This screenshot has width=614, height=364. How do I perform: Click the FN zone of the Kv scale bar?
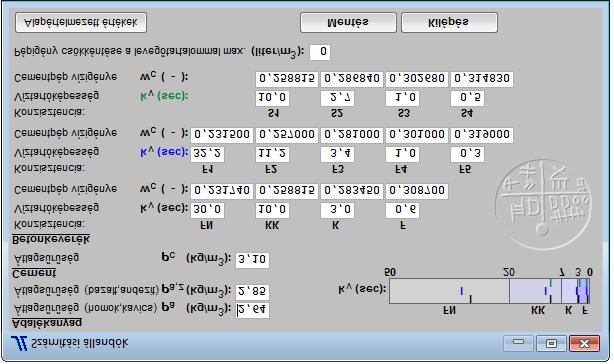(x=449, y=291)
